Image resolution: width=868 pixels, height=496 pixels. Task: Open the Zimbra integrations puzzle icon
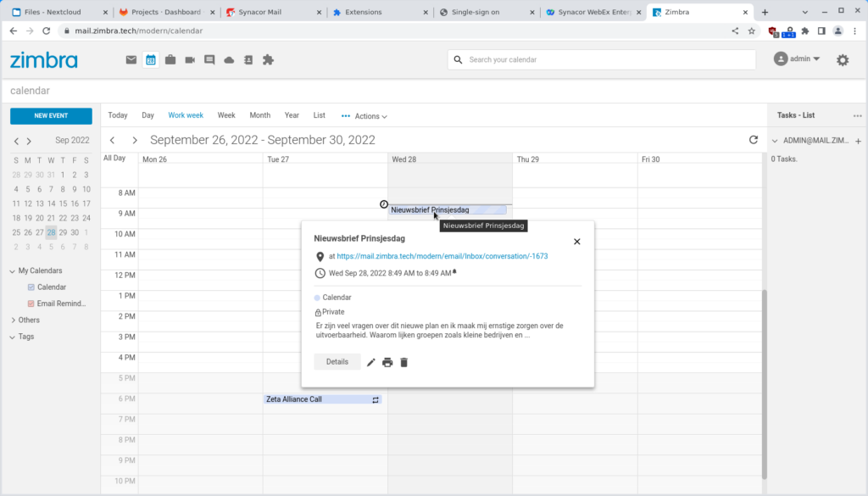point(269,59)
